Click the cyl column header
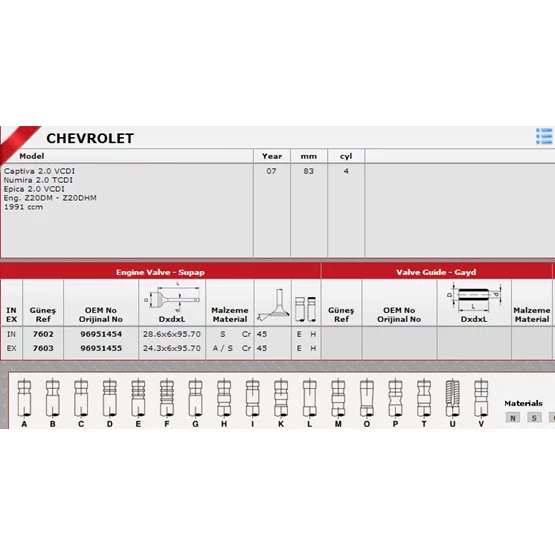This screenshot has width=555, height=555. 346,156
